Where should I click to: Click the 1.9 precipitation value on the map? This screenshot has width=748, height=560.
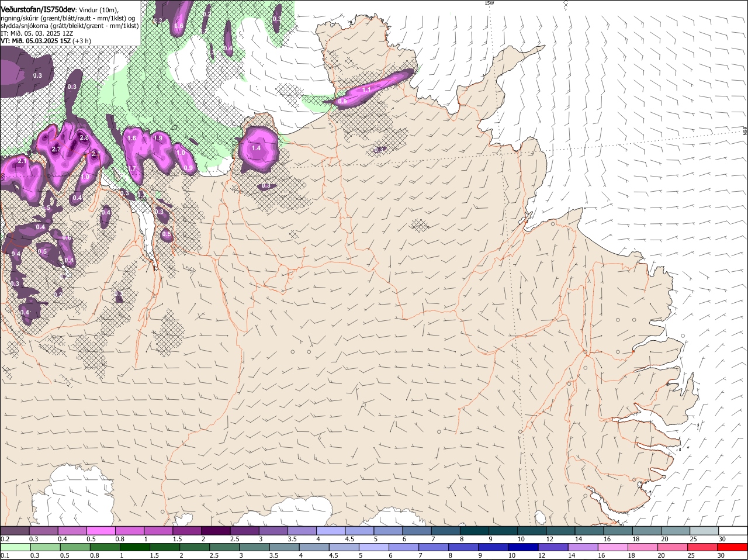pyautogui.click(x=158, y=139)
